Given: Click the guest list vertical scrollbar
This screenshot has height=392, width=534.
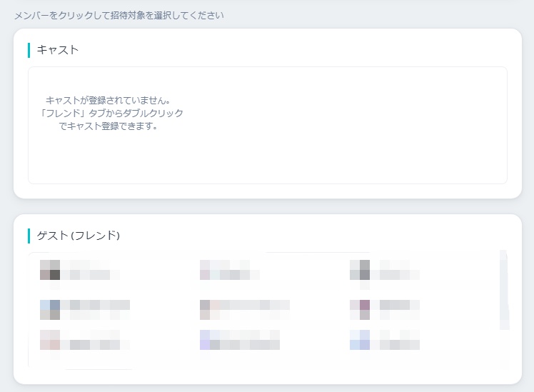Looking at the screenshot, I should pos(504,290).
